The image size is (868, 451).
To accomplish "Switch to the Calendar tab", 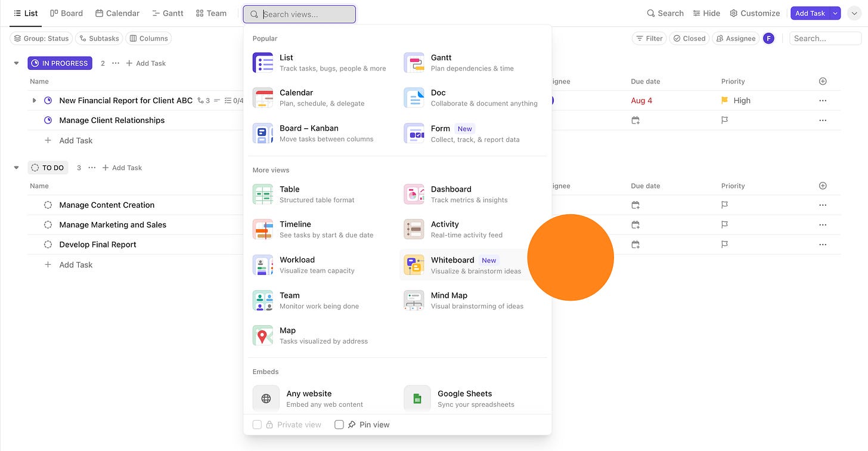I will [117, 13].
